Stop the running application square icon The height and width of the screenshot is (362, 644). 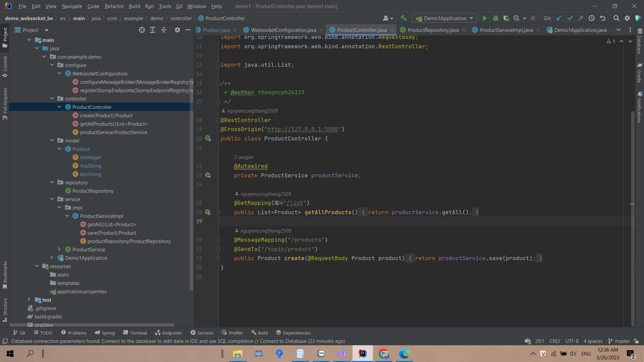coord(533,18)
